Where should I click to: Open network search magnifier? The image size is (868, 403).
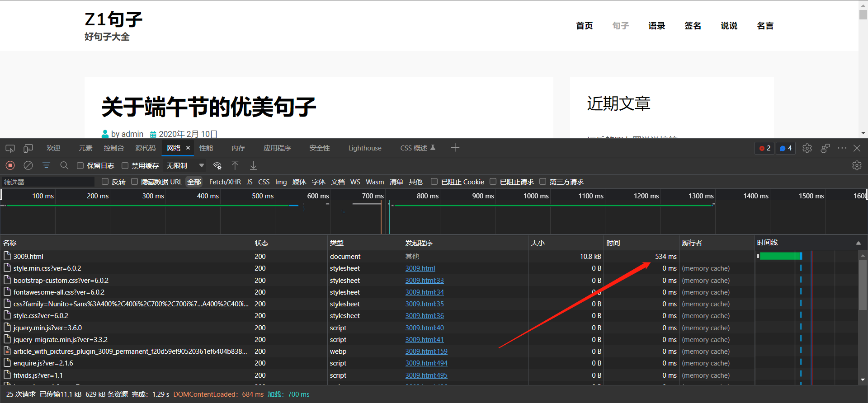tap(64, 165)
